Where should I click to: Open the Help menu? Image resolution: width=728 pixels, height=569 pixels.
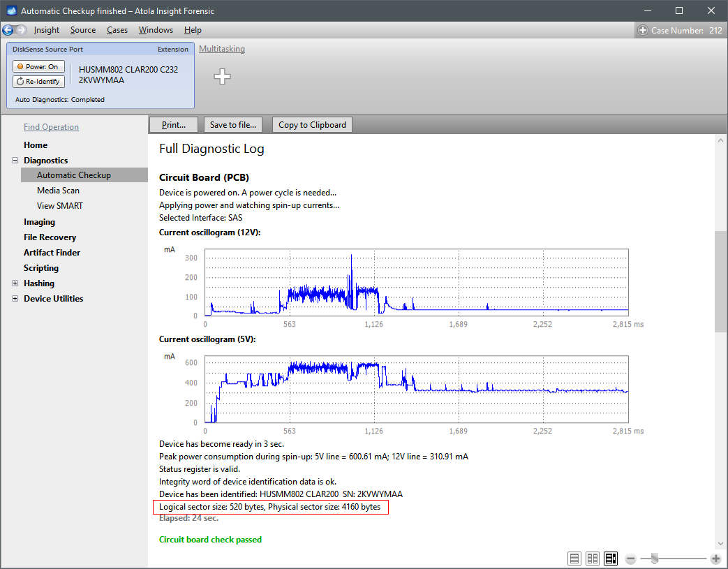tap(193, 30)
